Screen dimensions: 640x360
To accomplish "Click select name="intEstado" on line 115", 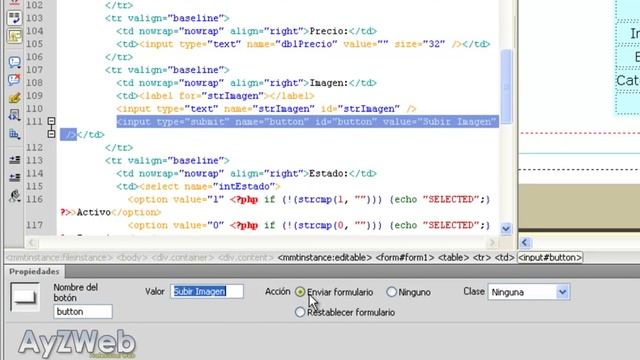I will click(210, 187).
